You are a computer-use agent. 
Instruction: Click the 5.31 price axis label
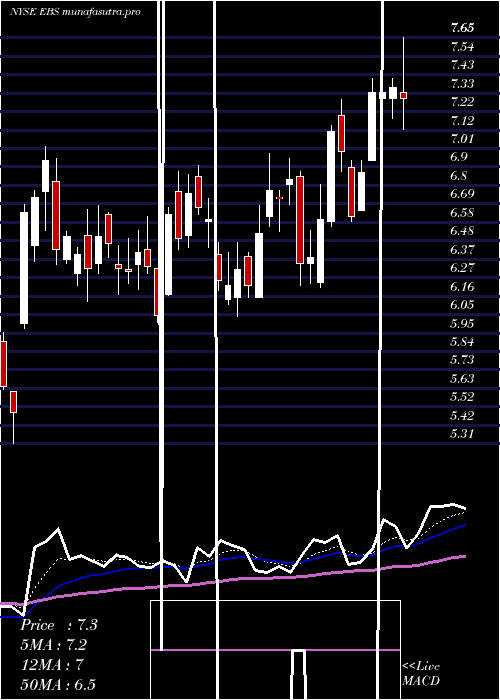(x=462, y=433)
